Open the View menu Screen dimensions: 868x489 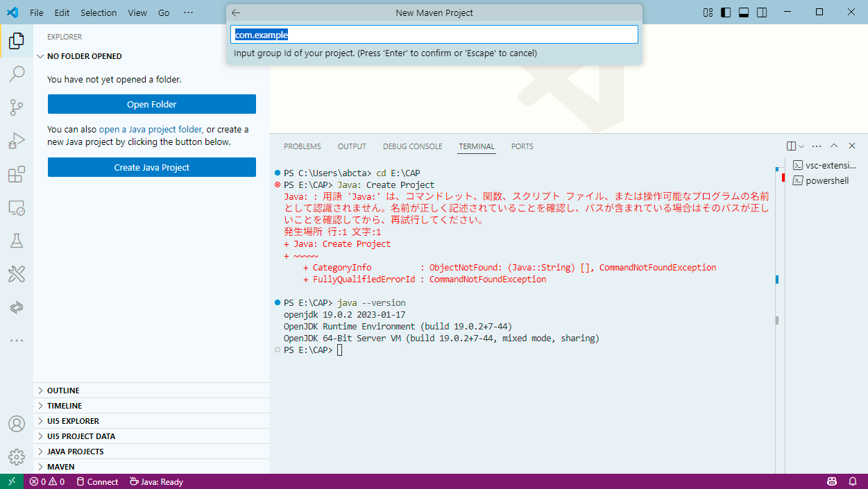pos(137,12)
